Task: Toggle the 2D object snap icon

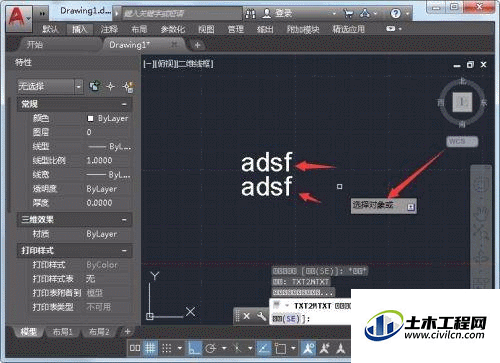Action: pos(280,349)
